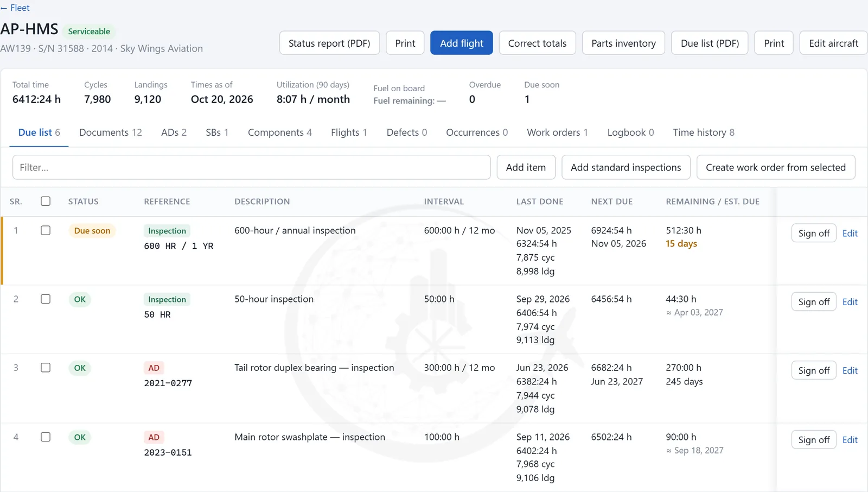Click the Serviceable status badge
Screen dimensions: 868x492
point(89,31)
